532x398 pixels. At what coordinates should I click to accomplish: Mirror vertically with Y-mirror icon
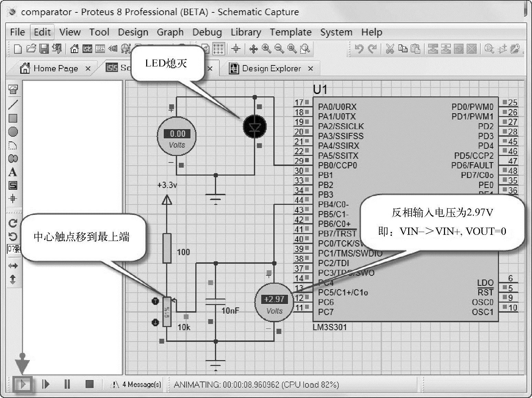13,279
